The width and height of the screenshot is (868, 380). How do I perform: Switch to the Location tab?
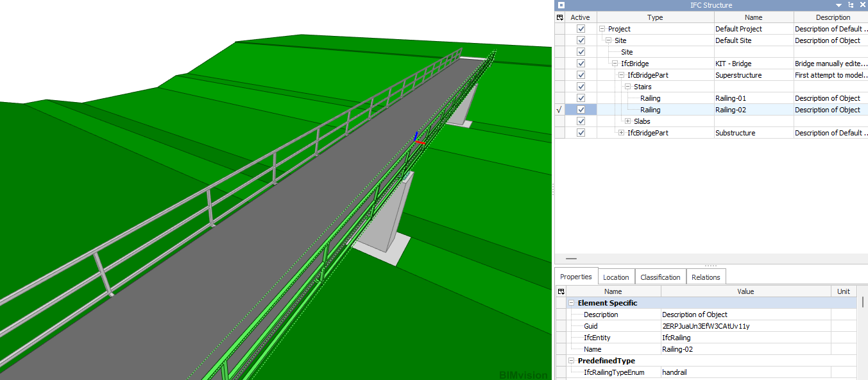[616, 277]
